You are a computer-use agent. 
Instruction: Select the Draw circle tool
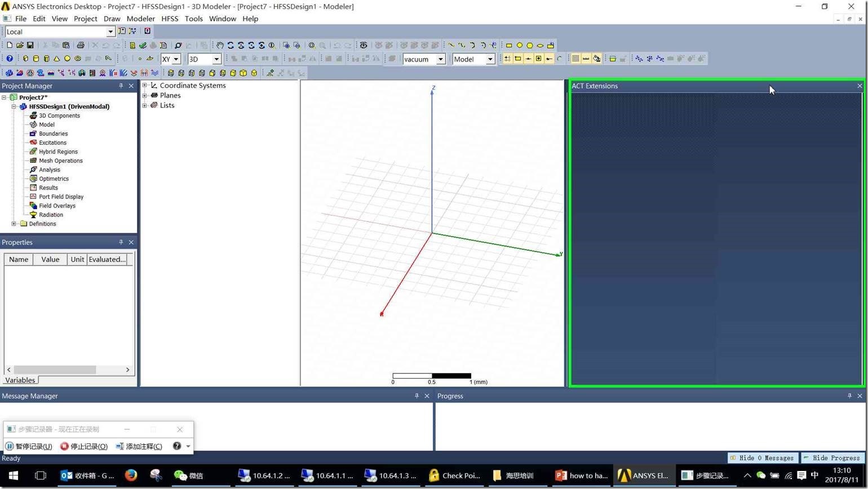click(520, 45)
